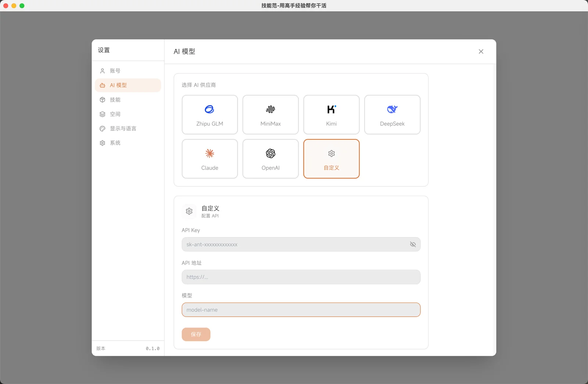588x384 pixels.
Task: Click the 模型 model-name input field
Action: click(301, 310)
